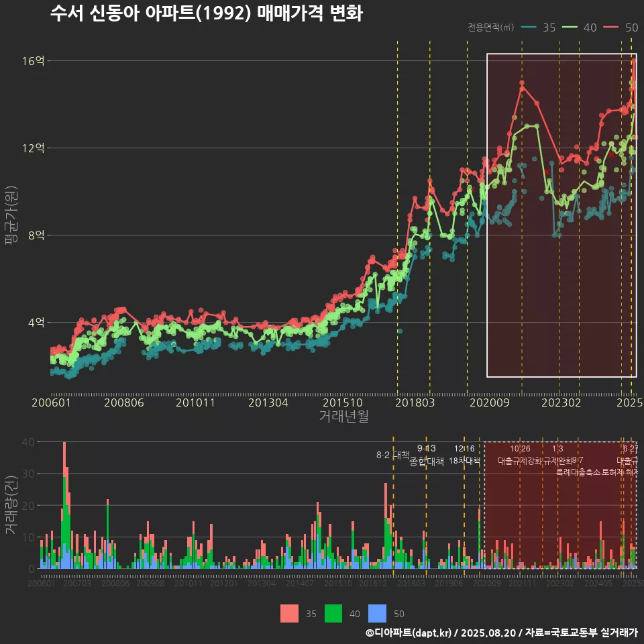Click the 평균가(원) vertical axis title
The image size is (644, 644).
[11, 215]
